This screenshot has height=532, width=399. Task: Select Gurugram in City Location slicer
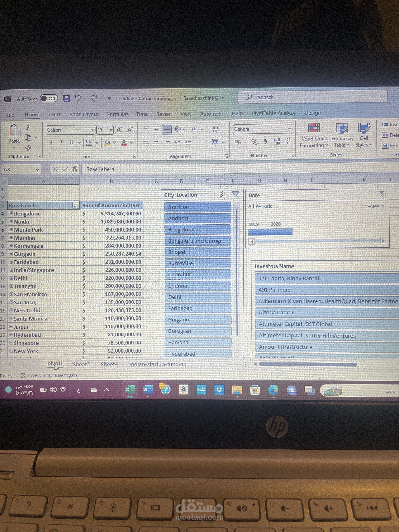pos(198,331)
